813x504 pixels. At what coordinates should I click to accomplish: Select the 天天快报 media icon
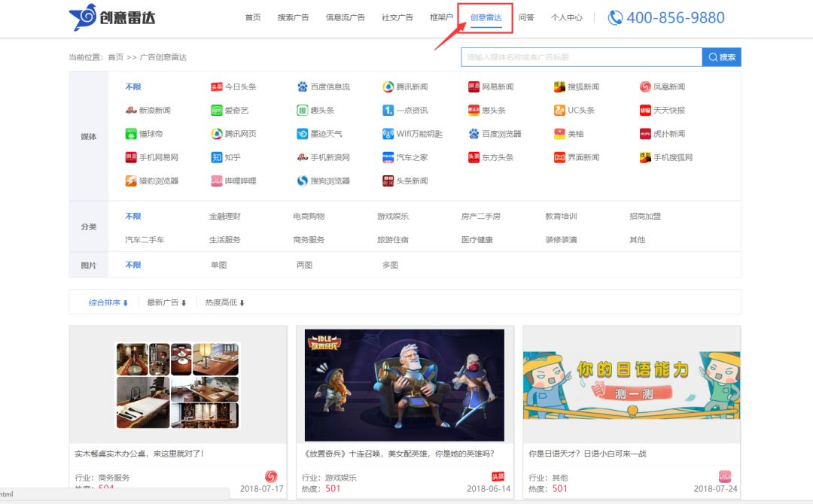tap(645, 111)
